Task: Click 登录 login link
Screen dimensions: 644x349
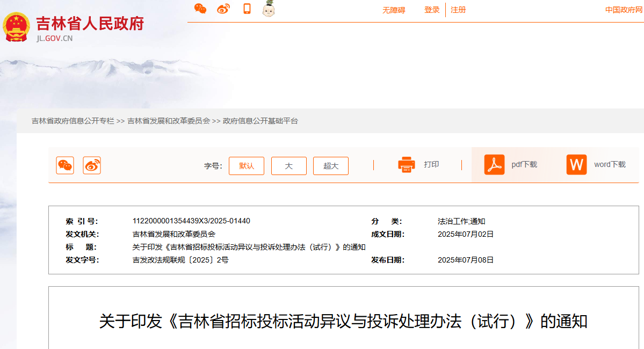Action: [432, 10]
